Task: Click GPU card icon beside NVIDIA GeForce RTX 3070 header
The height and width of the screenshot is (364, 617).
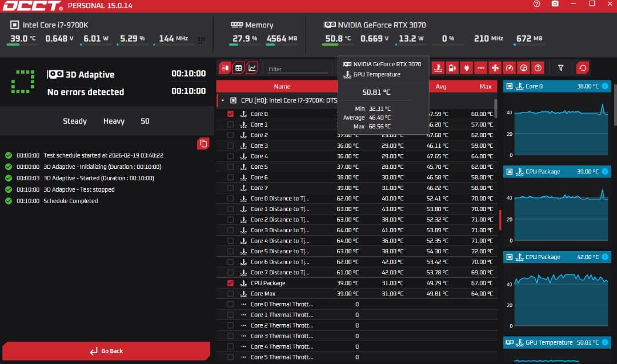Action: pyautogui.click(x=330, y=25)
